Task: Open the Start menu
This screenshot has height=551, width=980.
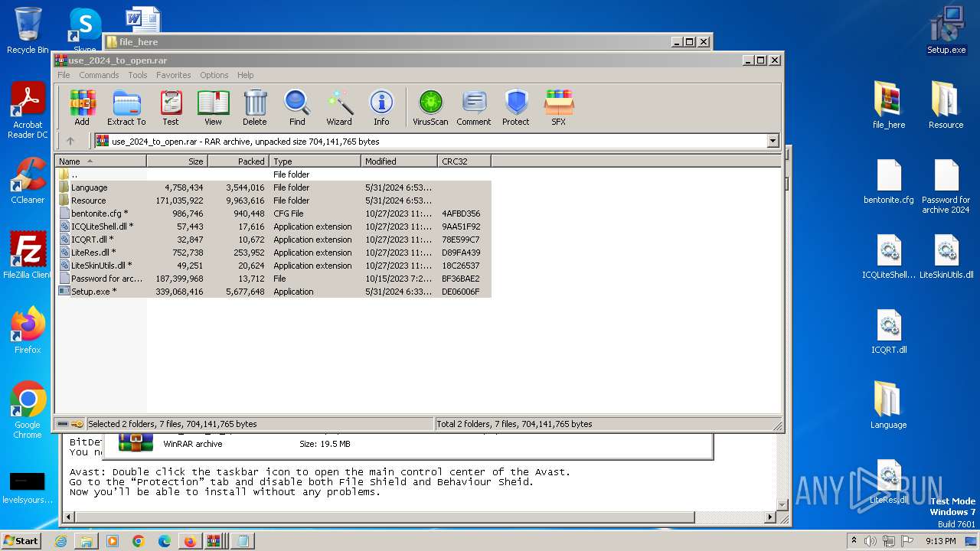Action: point(21,541)
